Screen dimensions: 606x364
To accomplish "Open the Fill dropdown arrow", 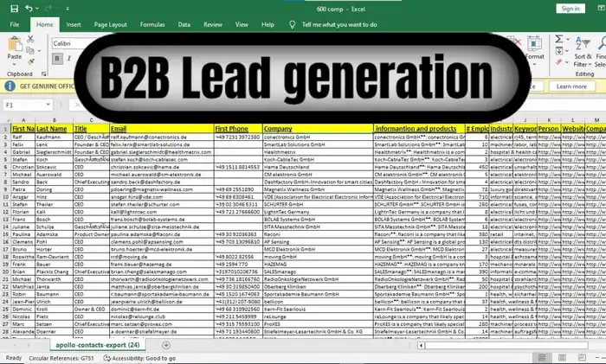I will point(567,51).
